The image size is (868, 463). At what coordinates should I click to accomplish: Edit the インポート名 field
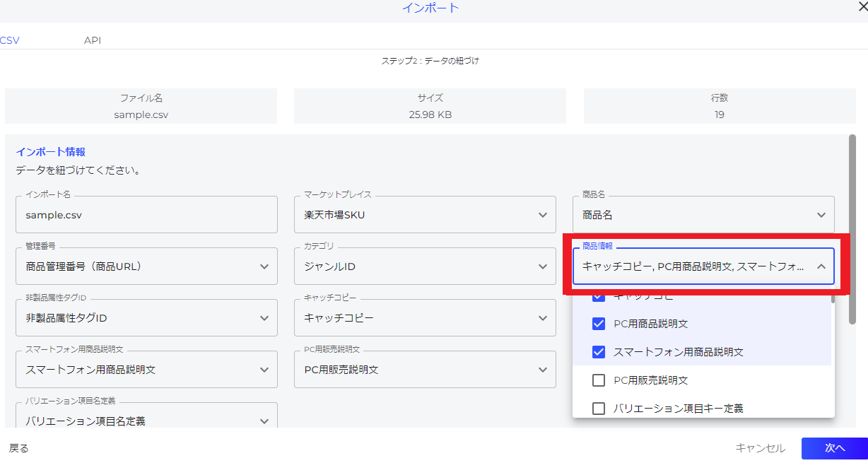pos(146,215)
